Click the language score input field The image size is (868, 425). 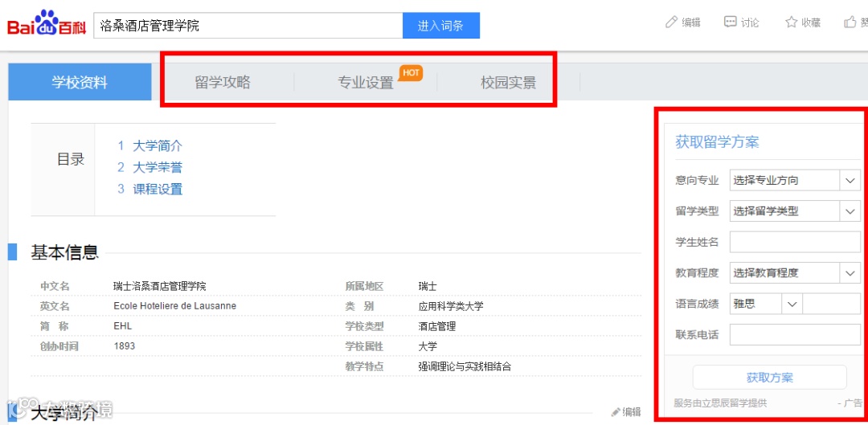pyautogui.click(x=832, y=304)
